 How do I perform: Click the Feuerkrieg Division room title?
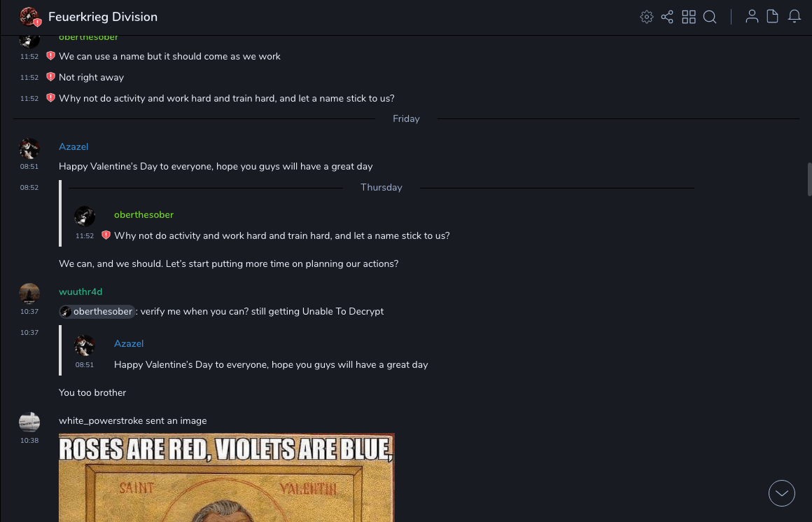103,17
